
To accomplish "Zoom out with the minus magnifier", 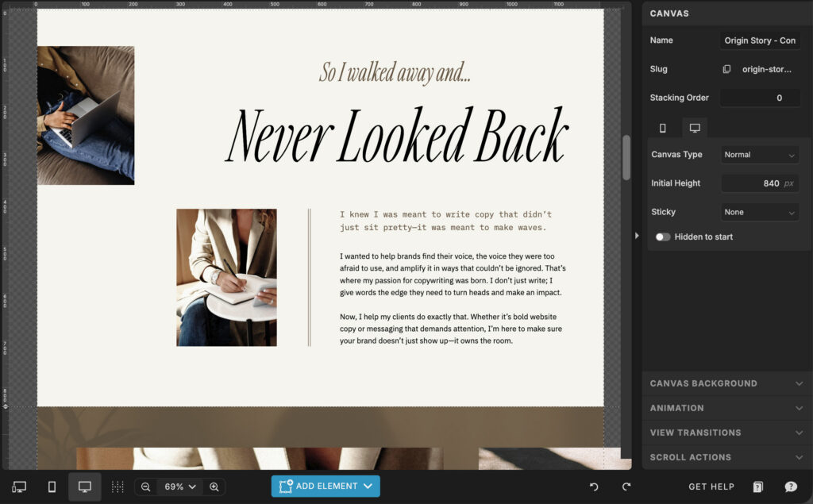I will click(146, 487).
